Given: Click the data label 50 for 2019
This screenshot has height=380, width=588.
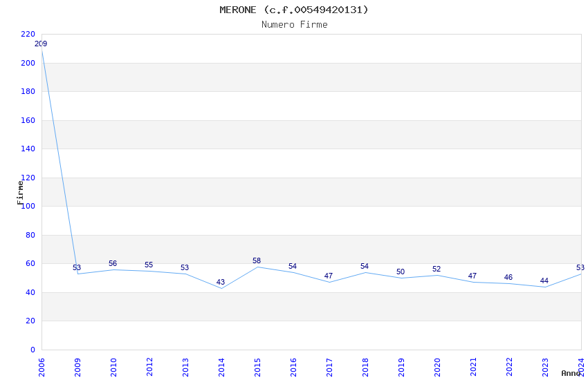Looking at the screenshot, I should [x=401, y=272].
